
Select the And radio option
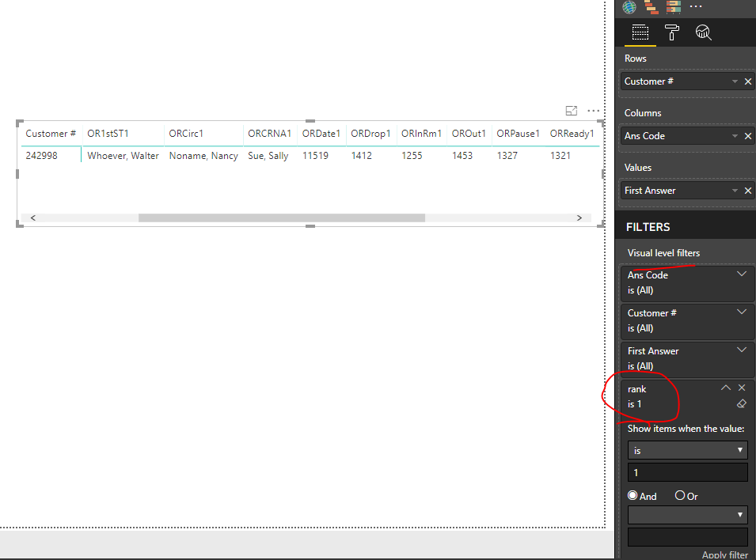pyautogui.click(x=632, y=495)
